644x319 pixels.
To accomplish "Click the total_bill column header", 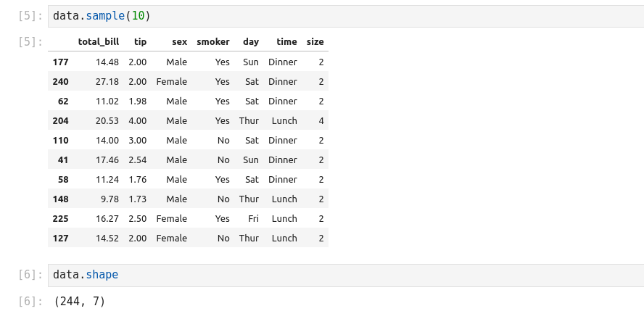I will [x=98, y=42].
